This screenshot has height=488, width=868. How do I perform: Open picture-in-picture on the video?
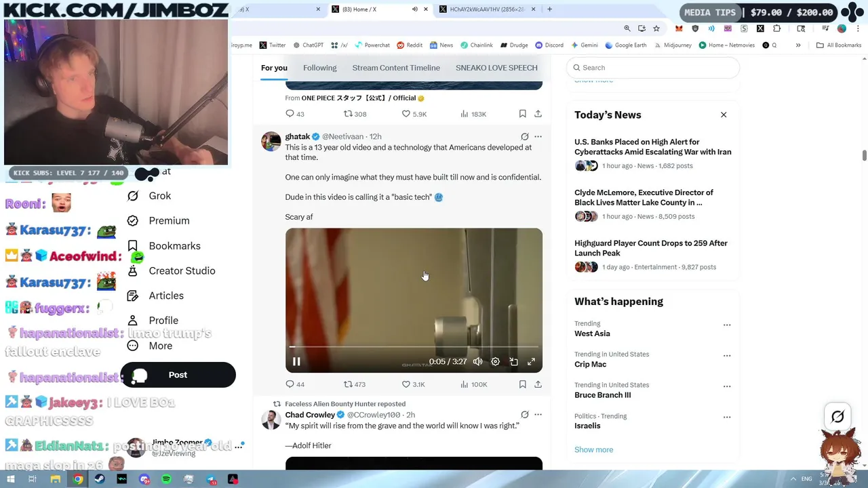(x=513, y=362)
